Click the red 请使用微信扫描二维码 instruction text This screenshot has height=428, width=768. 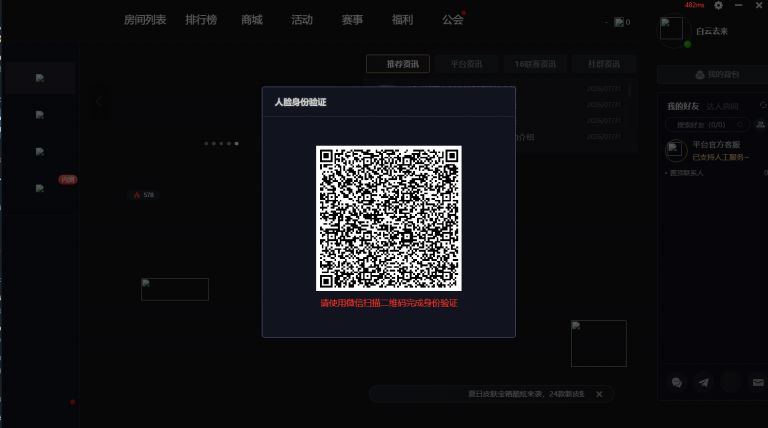[389, 303]
